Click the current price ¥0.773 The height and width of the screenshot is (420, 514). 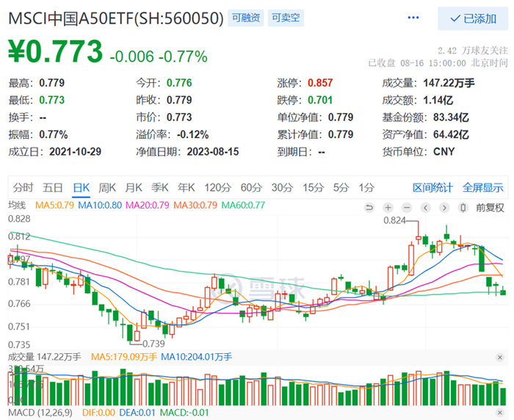pos(56,51)
